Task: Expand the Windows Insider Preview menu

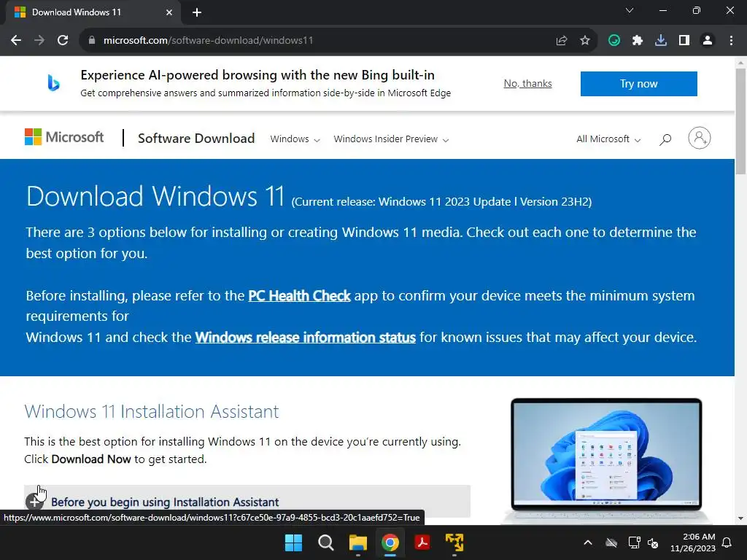Action: tap(391, 139)
